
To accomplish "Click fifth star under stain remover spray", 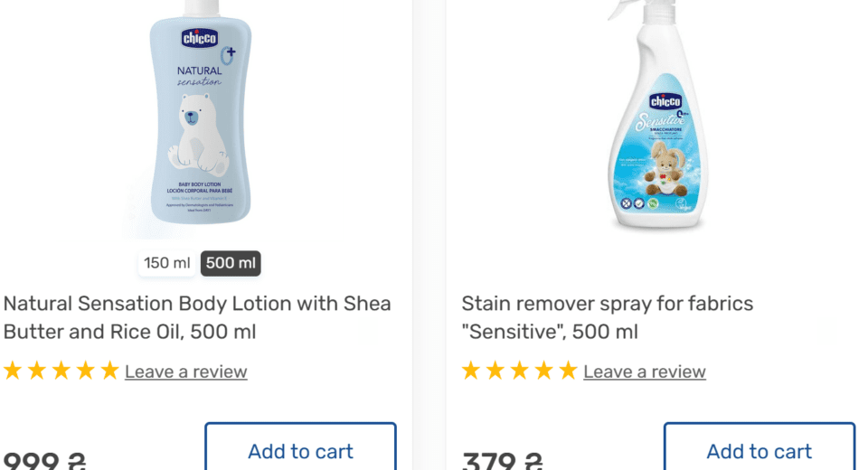I will coord(568,371).
